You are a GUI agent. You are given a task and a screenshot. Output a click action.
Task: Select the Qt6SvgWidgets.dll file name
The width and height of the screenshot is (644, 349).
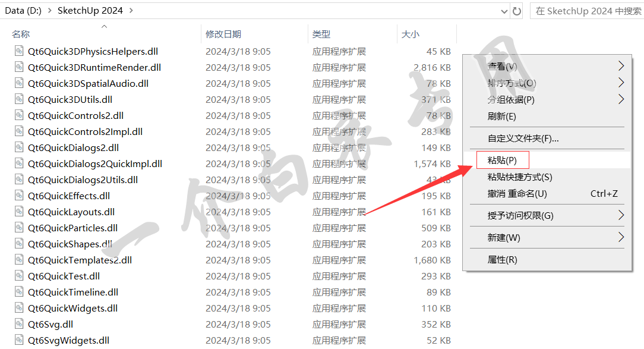point(68,340)
